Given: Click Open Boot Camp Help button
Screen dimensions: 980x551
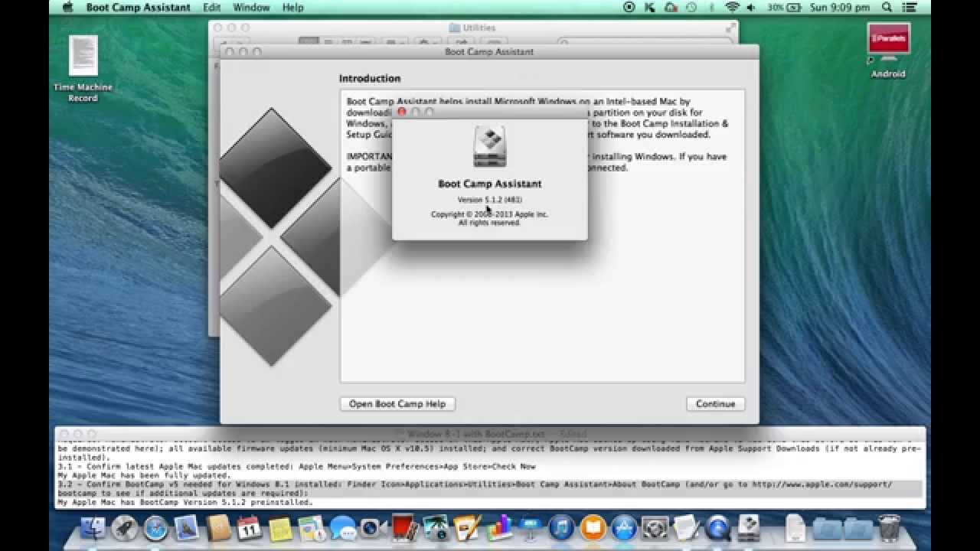Looking at the screenshot, I should point(397,404).
